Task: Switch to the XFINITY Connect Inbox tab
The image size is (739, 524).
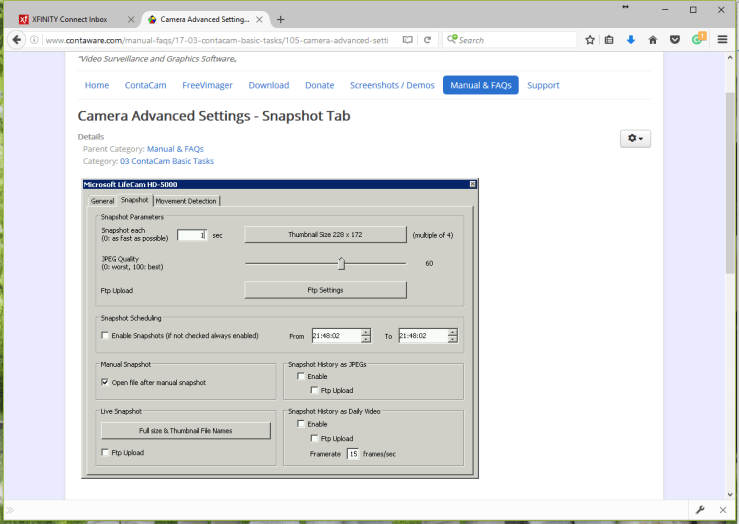Action: point(70,19)
